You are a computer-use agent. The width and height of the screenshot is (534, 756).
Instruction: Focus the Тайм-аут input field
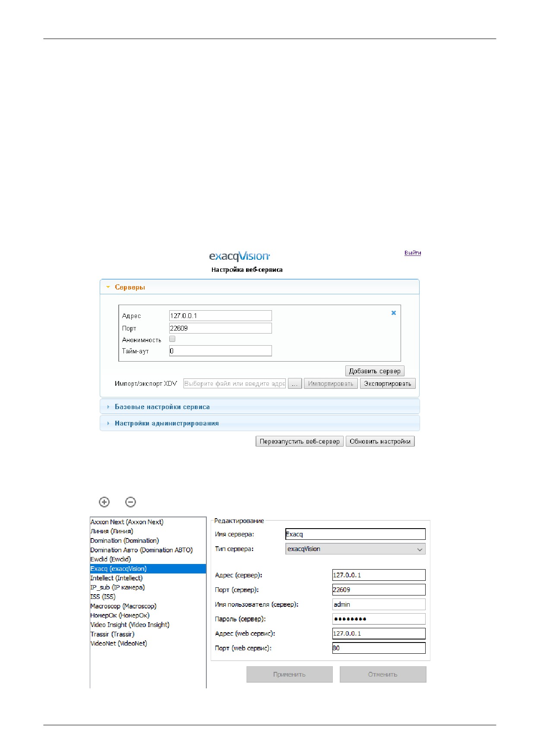221,351
